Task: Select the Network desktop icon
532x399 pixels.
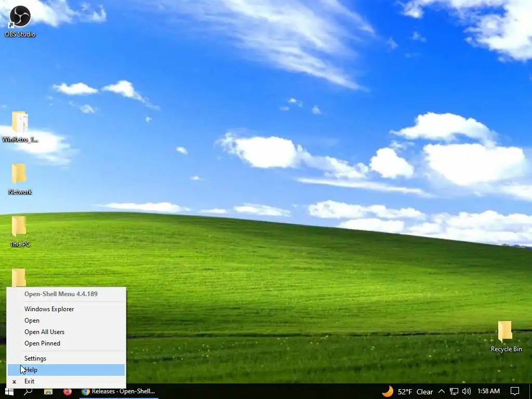Action: pyautogui.click(x=20, y=179)
